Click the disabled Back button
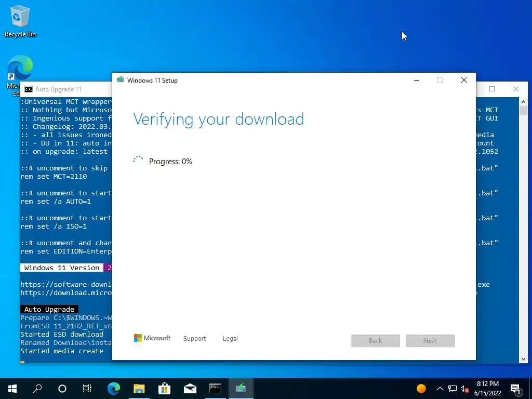This screenshot has width=532, height=399. [375, 341]
